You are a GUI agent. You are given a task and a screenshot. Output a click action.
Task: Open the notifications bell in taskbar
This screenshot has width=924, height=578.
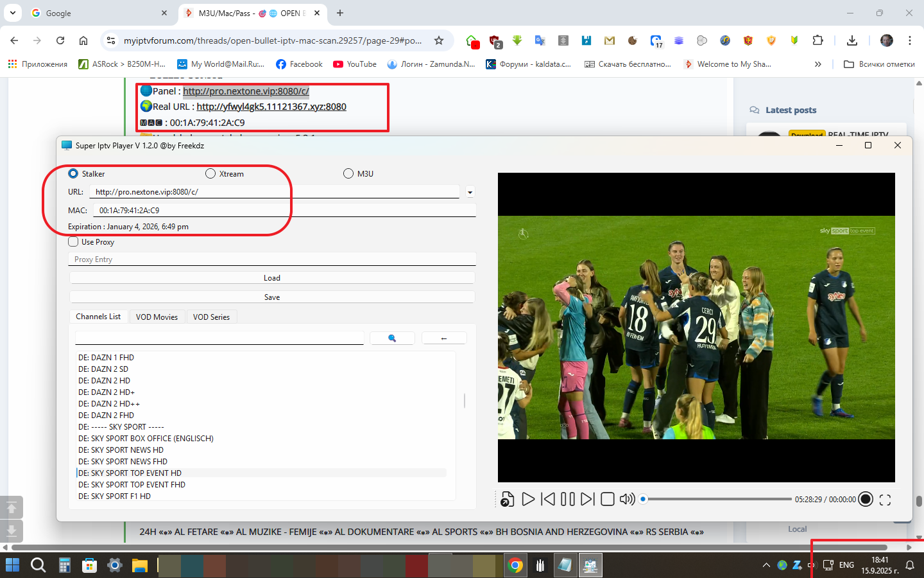coord(910,565)
